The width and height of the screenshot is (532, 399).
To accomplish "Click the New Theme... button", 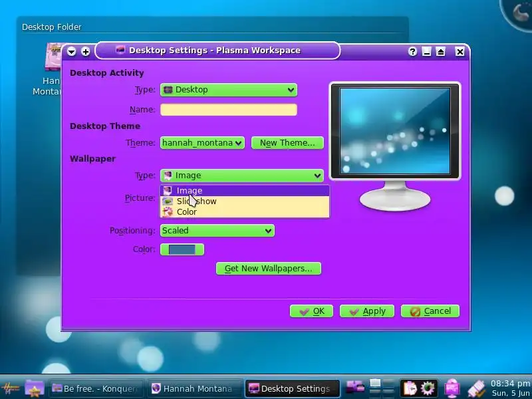I will [287, 143].
